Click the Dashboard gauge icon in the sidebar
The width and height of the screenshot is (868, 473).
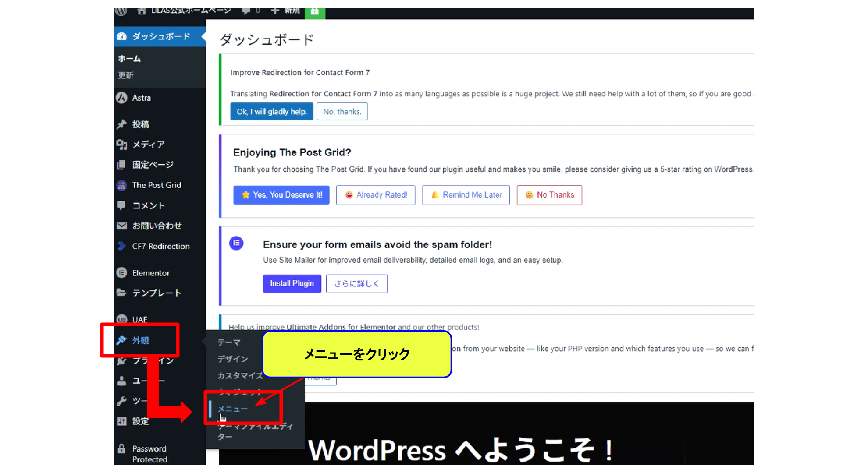[x=122, y=36]
